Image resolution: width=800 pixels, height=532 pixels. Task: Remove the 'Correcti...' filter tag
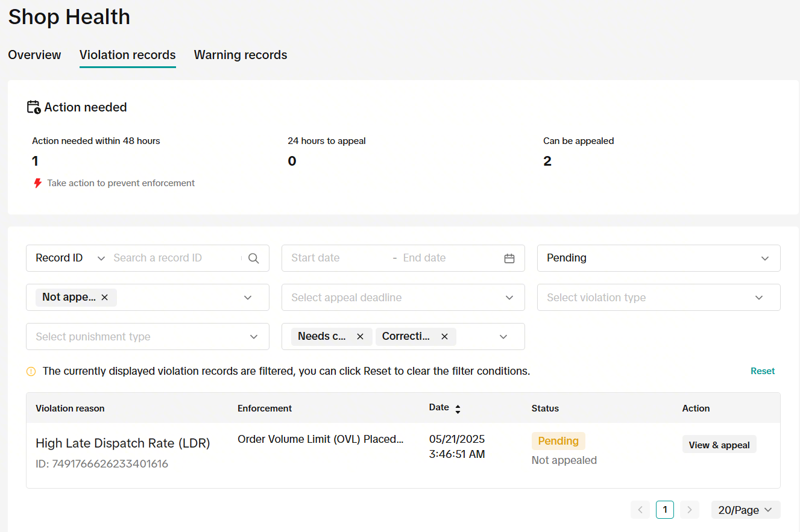(444, 337)
